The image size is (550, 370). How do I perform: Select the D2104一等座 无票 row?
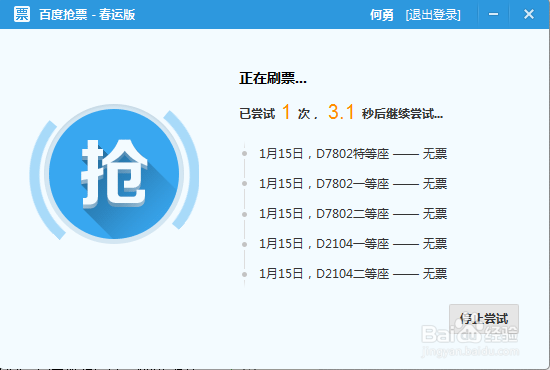point(353,244)
